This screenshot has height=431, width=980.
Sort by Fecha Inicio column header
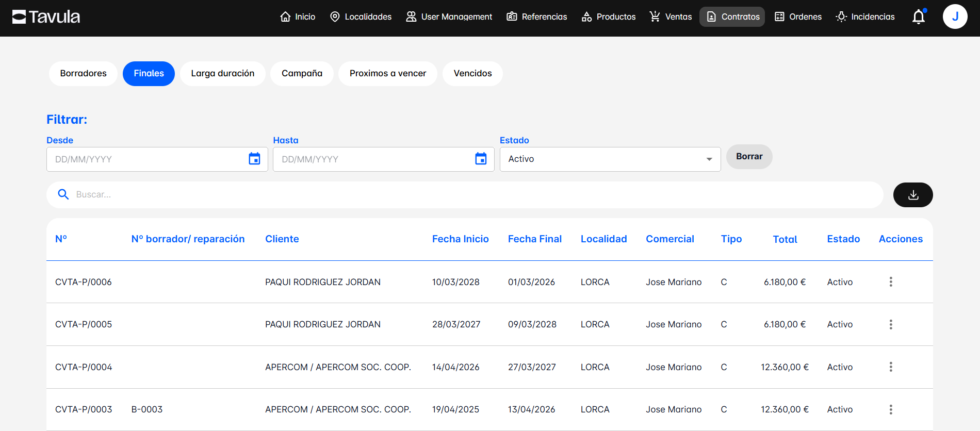click(460, 239)
